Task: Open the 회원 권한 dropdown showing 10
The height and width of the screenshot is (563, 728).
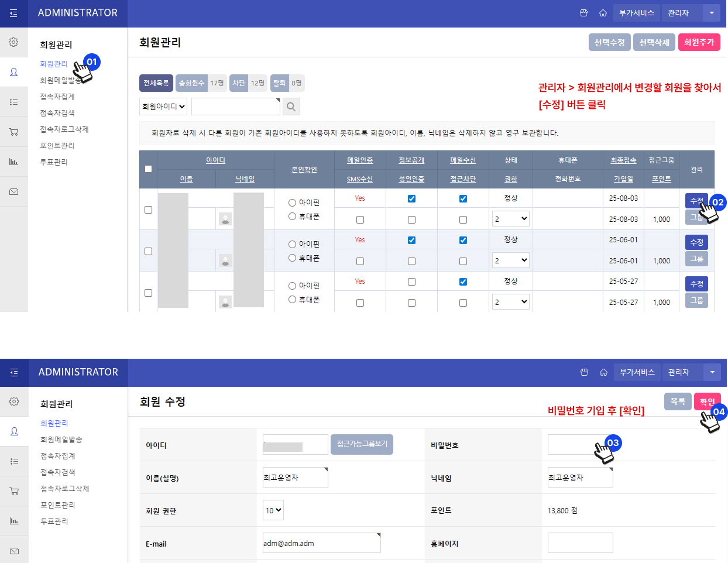Action: tap(273, 510)
